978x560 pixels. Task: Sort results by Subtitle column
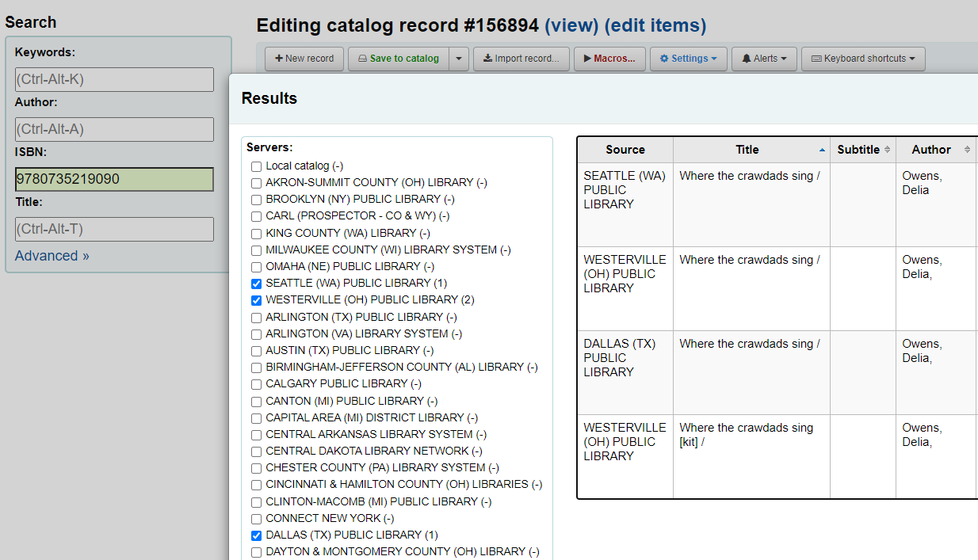point(864,150)
